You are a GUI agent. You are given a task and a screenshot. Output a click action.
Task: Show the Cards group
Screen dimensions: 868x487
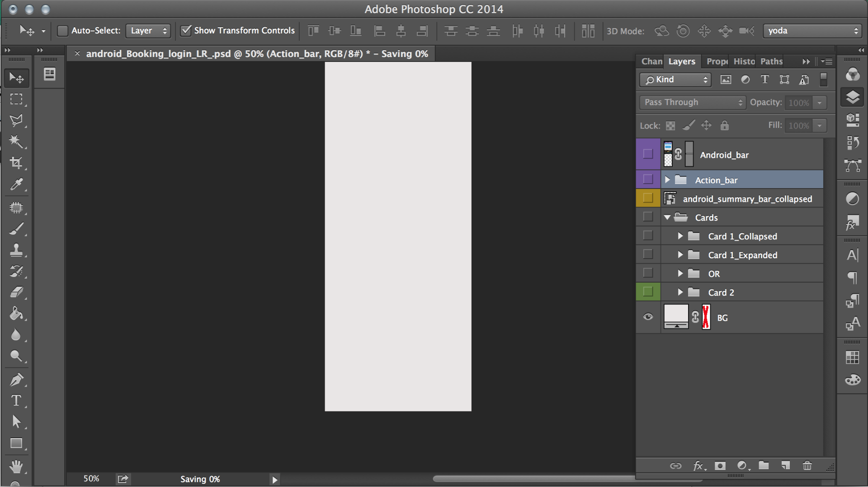coord(648,217)
